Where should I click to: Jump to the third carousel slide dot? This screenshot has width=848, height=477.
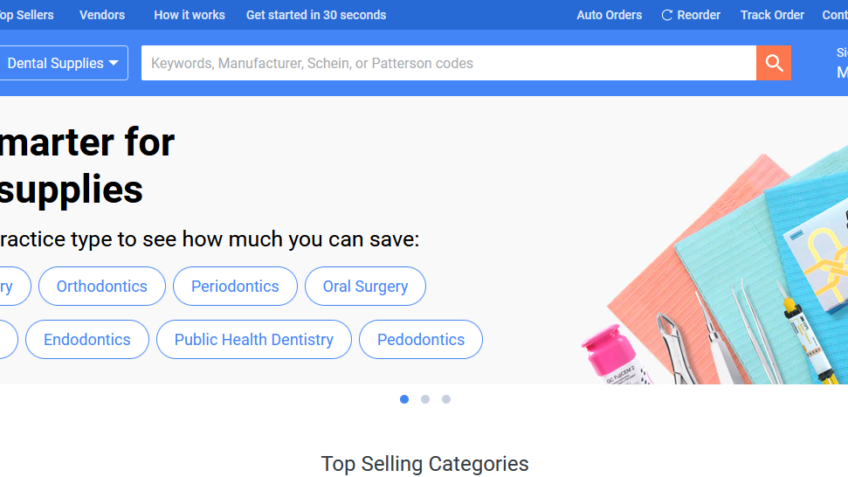tap(446, 399)
